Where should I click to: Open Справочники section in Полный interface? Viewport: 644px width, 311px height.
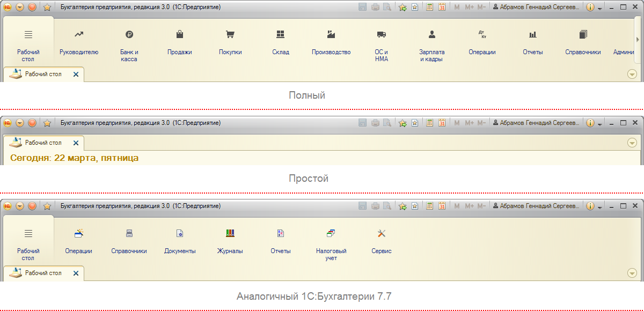click(x=583, y=43)
